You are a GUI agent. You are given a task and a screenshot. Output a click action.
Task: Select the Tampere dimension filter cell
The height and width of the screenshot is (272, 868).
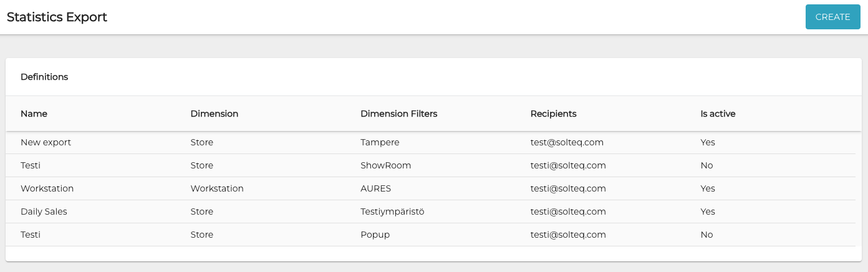pyautogui.click(x=380, y=142)
